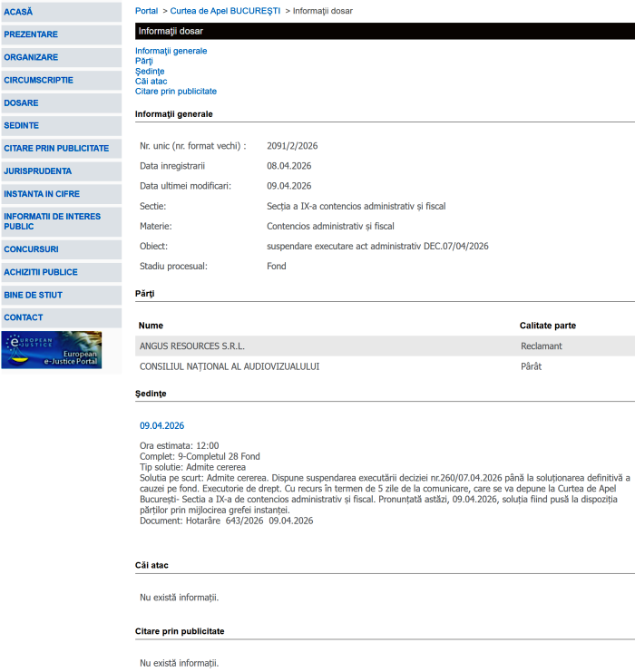
Task: Go to PREZENTARE in the sidebar
Action: [31, 34]
